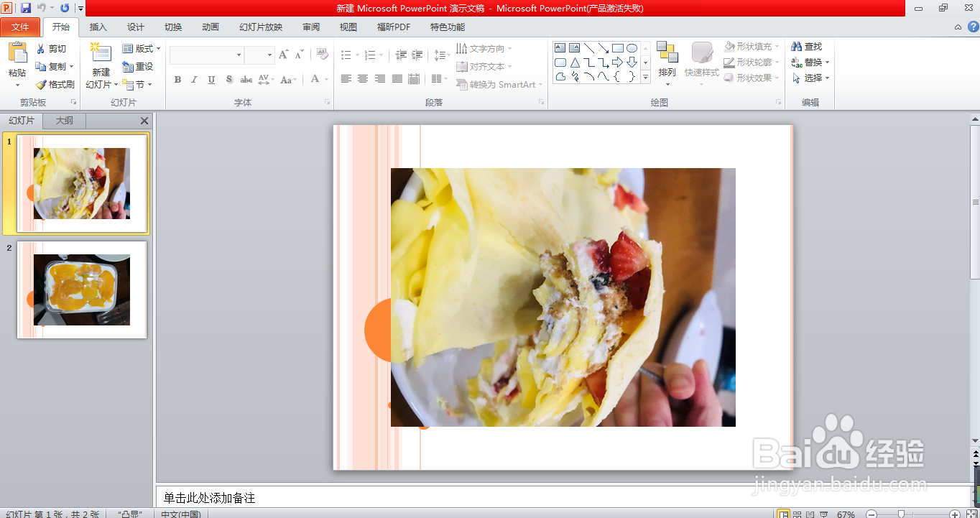This screenshot has height=518, width=980.
Task: Open Shape Fill (形状填充) button
Action: click(752, 47)
